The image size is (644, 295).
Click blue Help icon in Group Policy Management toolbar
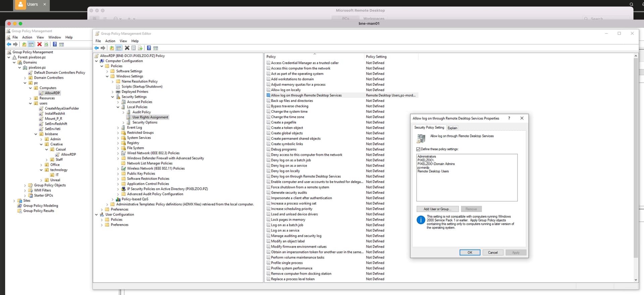[x=55, y=44]
